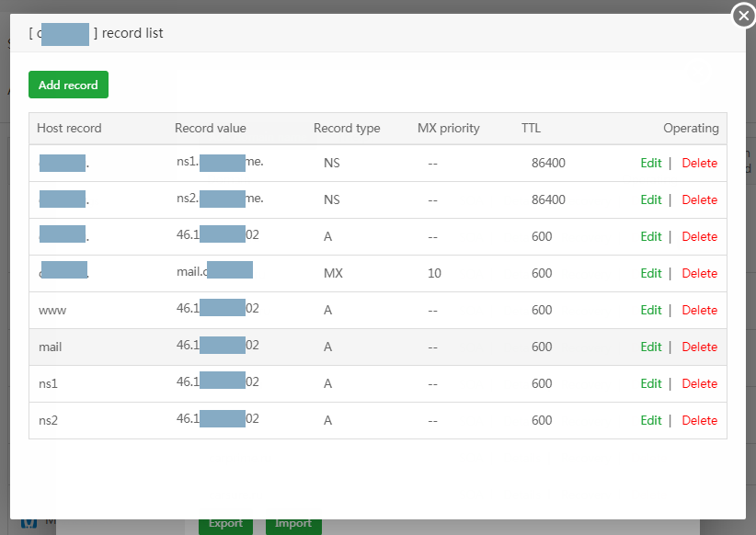Edit the NS record with ns2 value
The width and height of the screenshot is (756, 535).
coord(650,199)
